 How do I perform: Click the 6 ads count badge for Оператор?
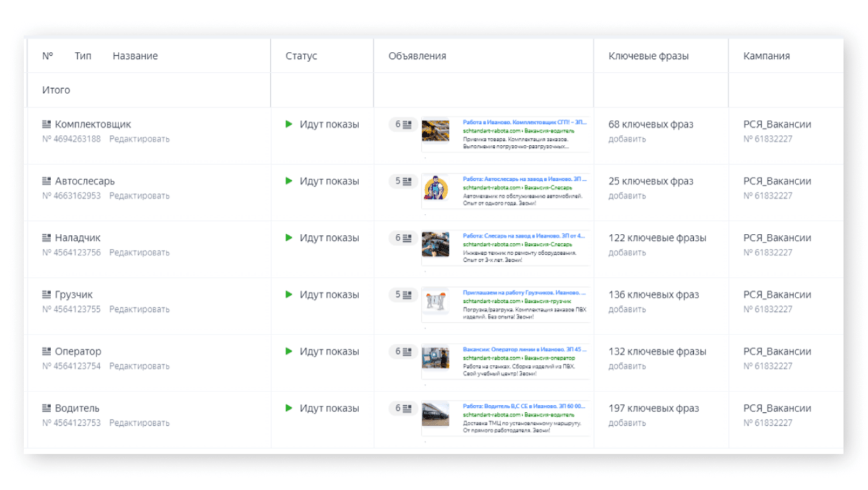403,352
